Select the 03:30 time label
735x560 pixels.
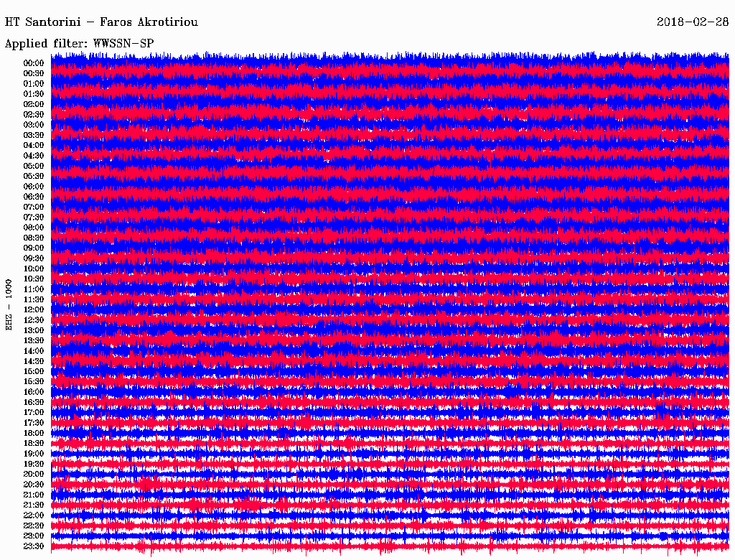(x=34, y=135)
